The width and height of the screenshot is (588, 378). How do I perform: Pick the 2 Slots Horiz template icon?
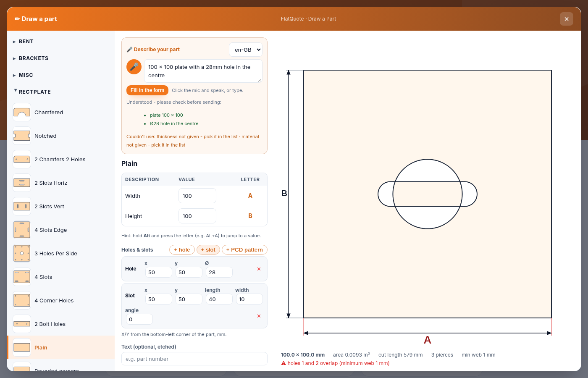coord(22,183)
